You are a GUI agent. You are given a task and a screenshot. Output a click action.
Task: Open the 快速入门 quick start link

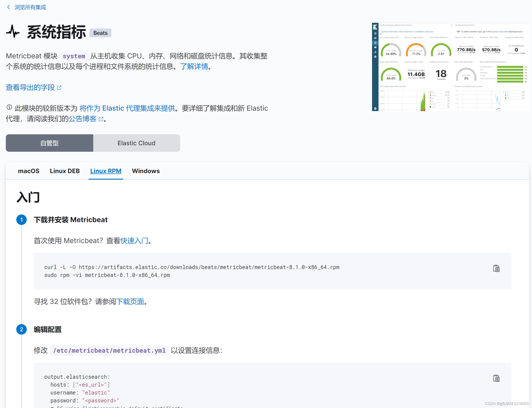tap(134, 241)
